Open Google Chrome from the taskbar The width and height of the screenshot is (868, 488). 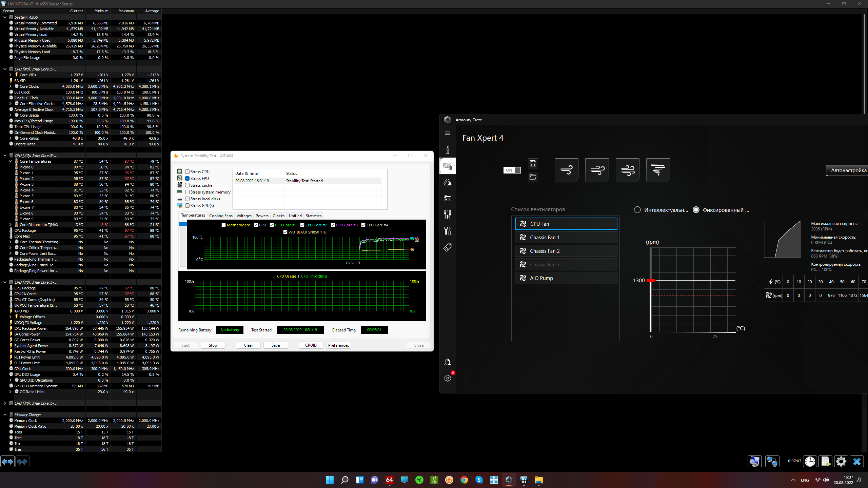464,480
